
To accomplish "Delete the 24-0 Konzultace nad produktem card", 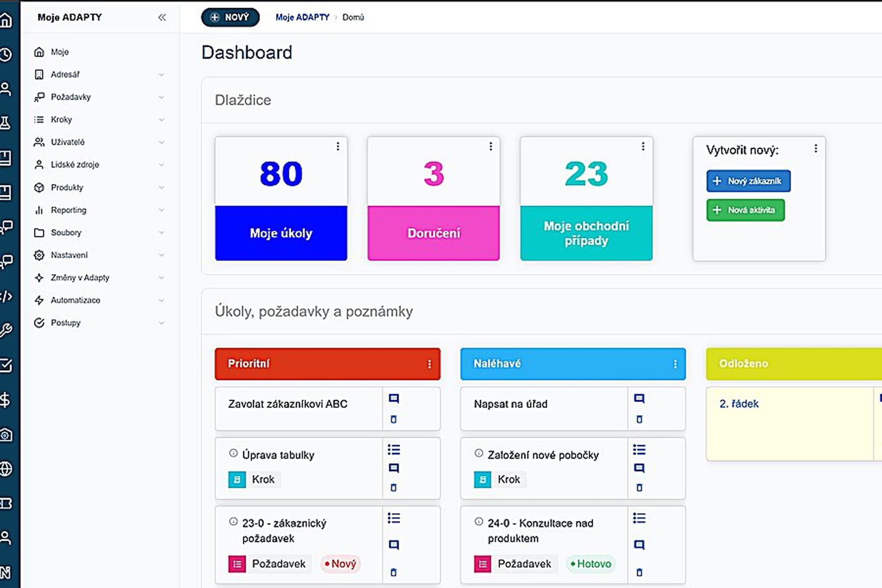I will coord(639,572).
